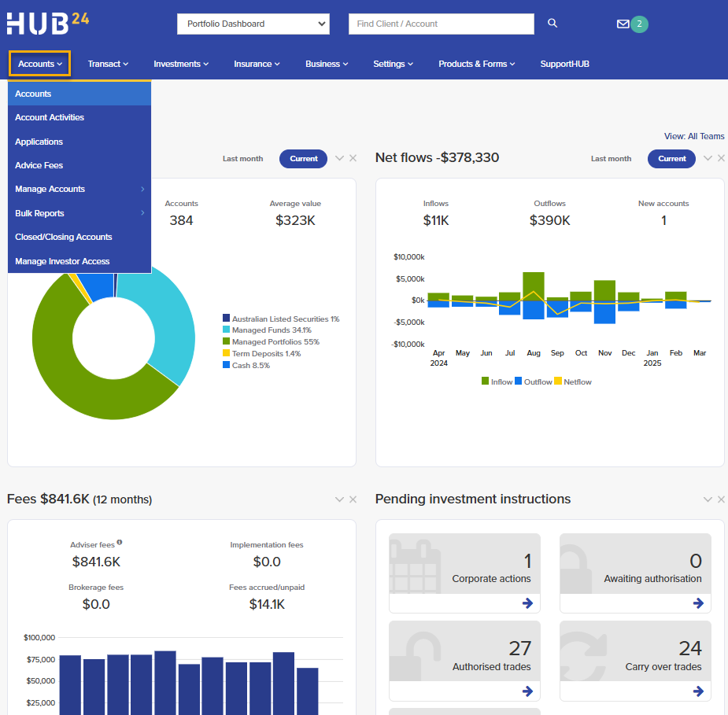The image size is (728, 715).
Task: Open Awaiting authorisation arrow link
Action: [x=698, y=603]
